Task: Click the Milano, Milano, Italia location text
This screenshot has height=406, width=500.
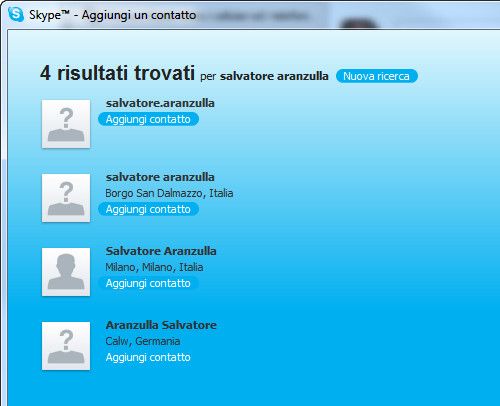Action: pyautogui.click(x=154, y=267)
